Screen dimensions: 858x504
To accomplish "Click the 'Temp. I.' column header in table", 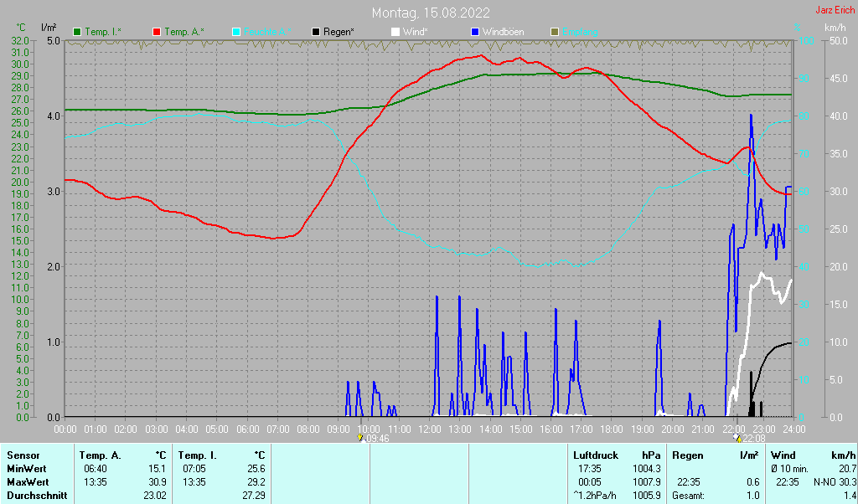I will (197, 455).
